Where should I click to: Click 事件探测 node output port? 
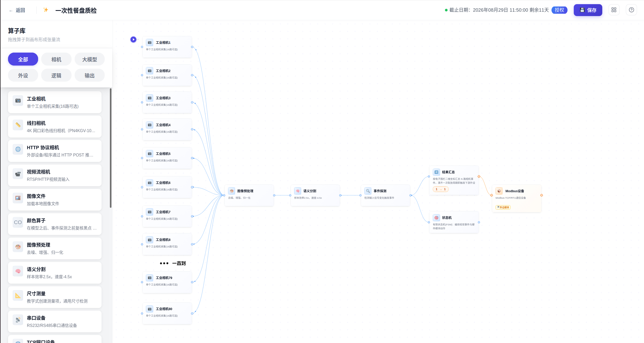click(411, 195)
